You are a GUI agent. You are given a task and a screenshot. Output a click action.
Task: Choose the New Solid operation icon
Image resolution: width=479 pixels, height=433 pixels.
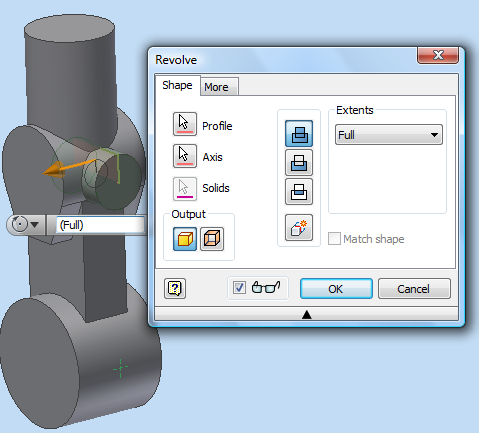coord(299,227)
